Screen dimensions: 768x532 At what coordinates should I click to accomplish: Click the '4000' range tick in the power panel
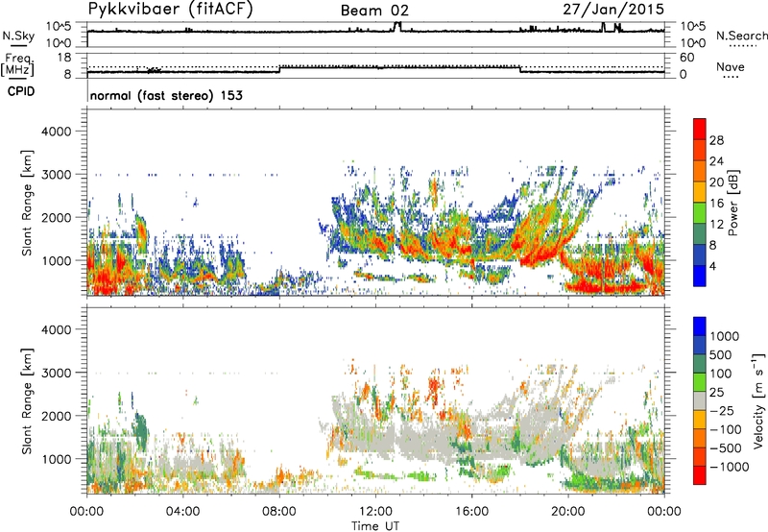click(57, 132)
